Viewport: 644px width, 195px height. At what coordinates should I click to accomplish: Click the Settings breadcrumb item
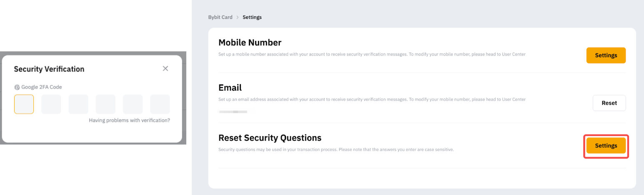click(252, 17)
